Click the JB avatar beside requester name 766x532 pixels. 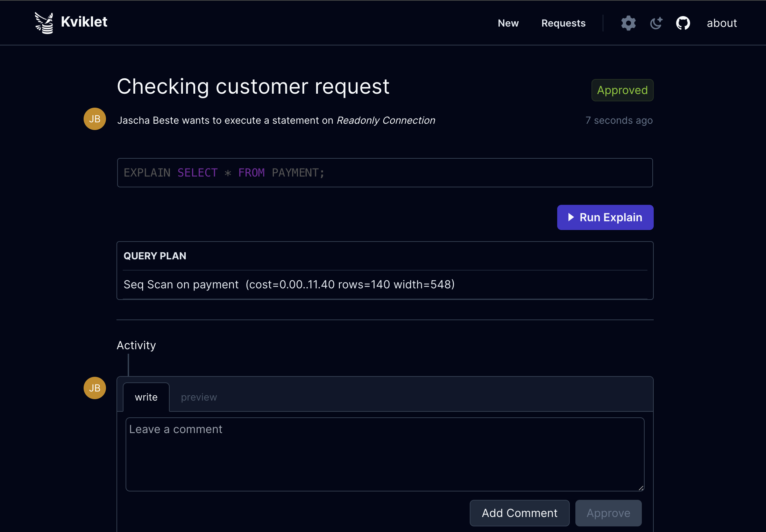94,119
